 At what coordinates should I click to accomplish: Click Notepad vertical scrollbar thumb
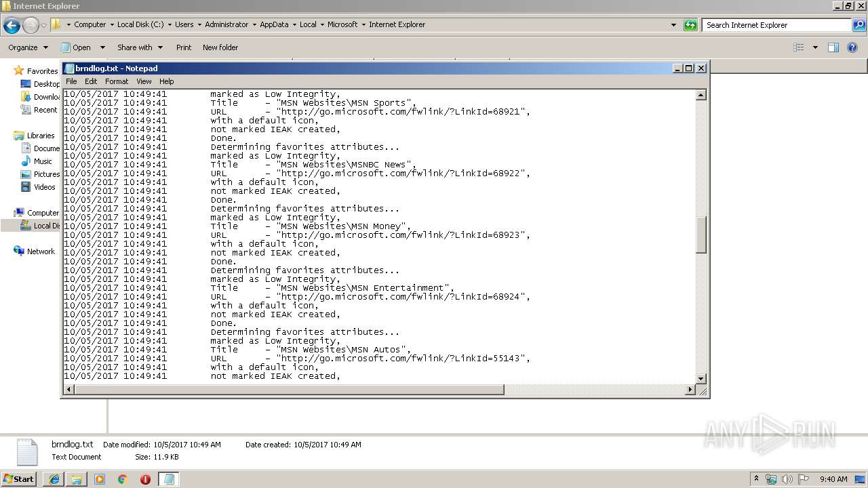[x=701, y=235]
